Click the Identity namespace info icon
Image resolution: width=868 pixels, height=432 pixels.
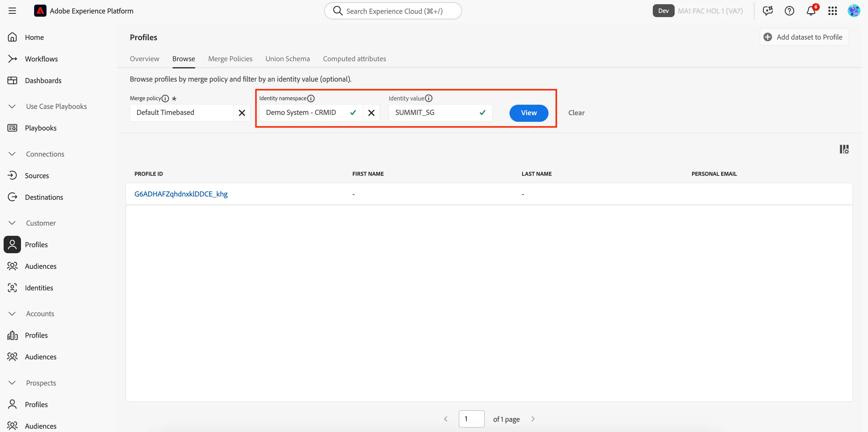click(311, 98)
